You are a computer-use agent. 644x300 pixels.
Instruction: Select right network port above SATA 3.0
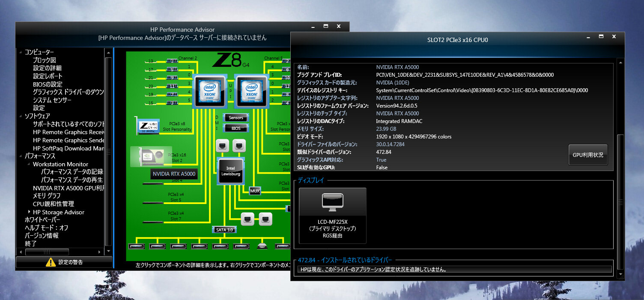point(265,219)
